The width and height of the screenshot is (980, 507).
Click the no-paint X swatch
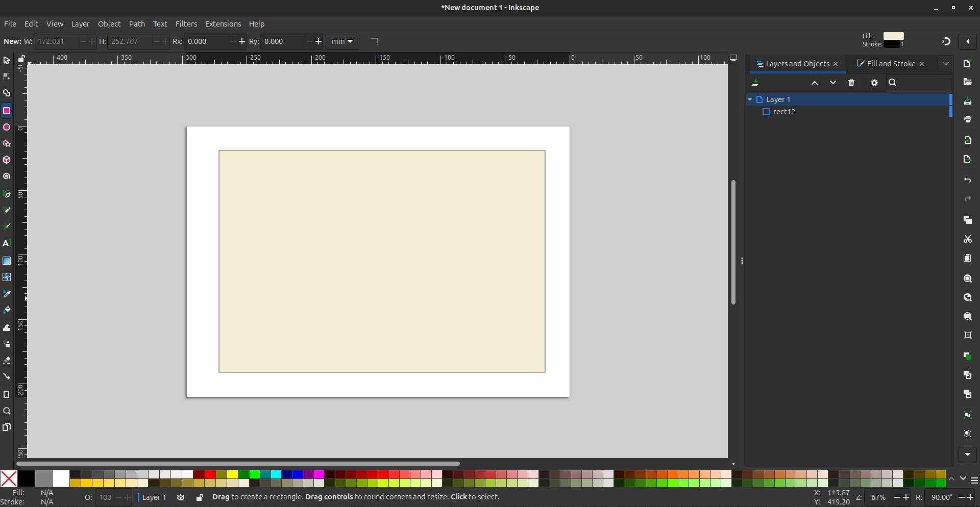[9, 478]
